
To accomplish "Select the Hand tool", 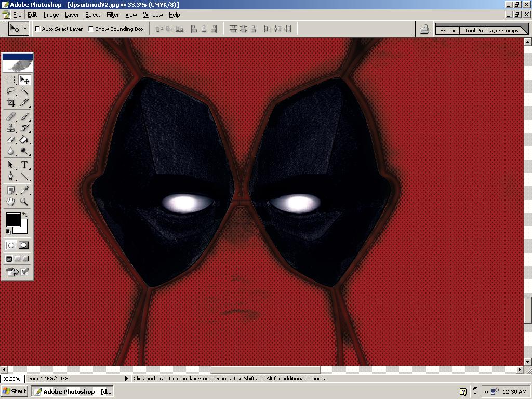I will [x=11, y=202].
